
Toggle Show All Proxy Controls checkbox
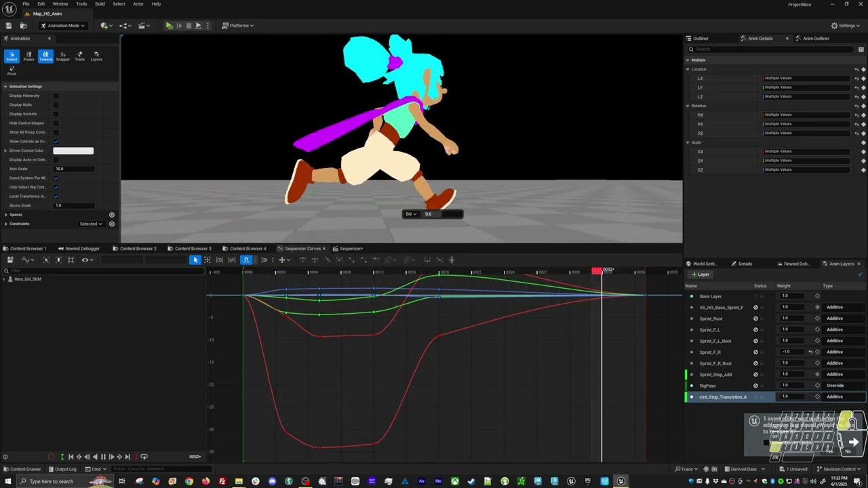tap(56, 132)
